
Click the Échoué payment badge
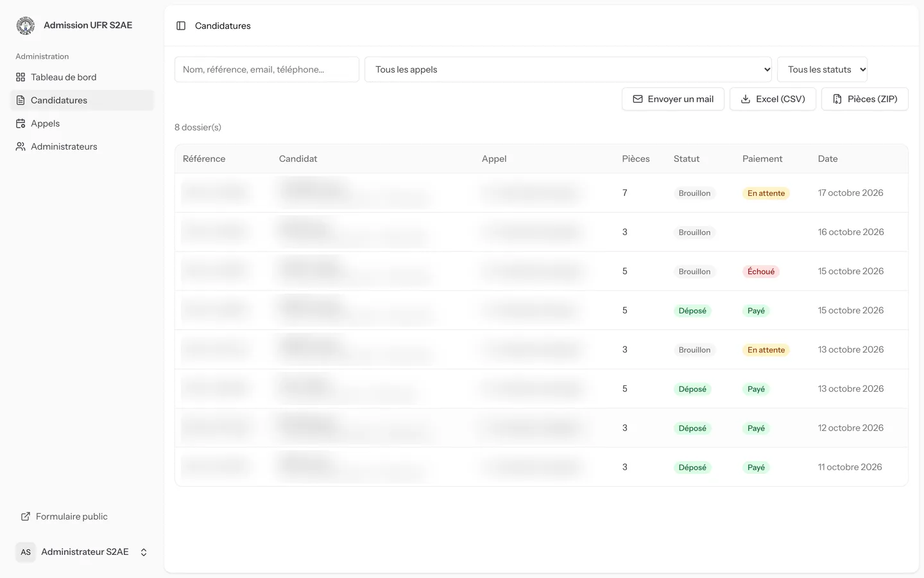coord(761,272)
